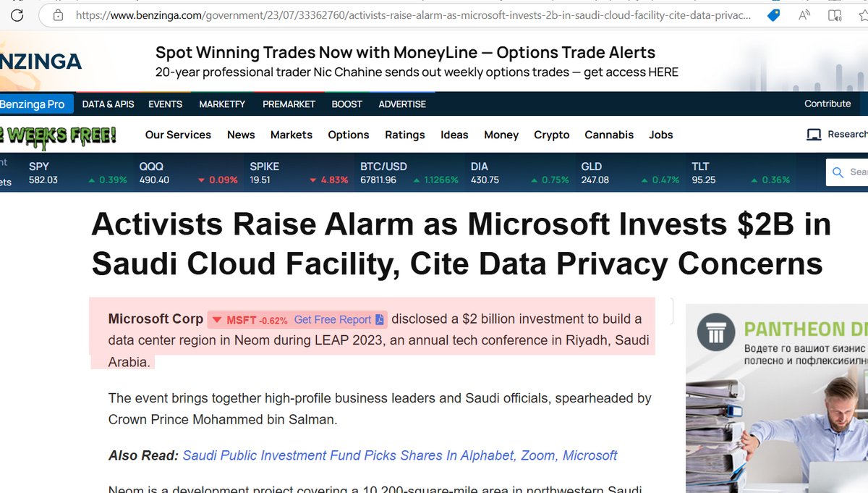868x493 pixels.
Task: Select the Ratings navigation item
Action: (x=404, y=135)
